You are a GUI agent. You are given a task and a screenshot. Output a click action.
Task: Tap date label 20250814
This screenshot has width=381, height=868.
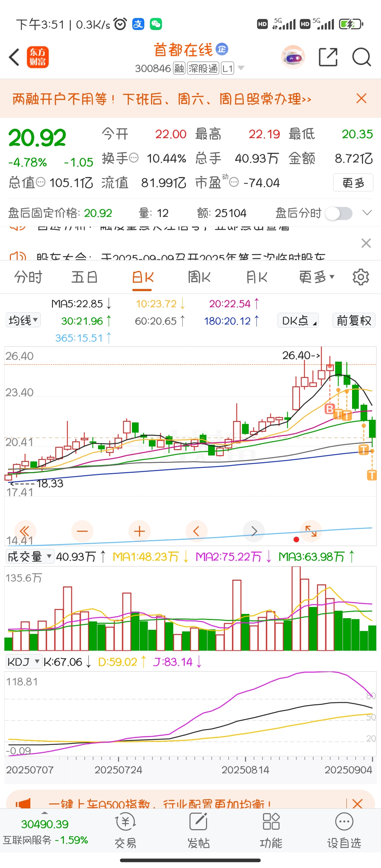245,770
